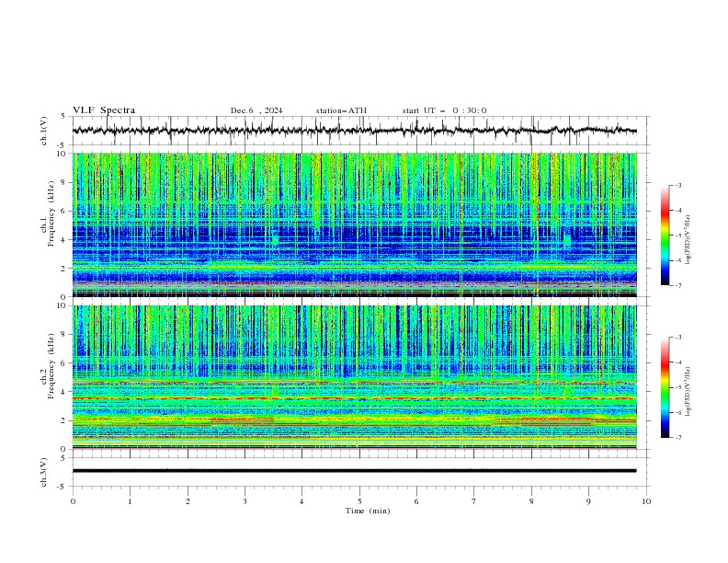Click the ch.1 "Frequency (kHz)" axis label
The height and width of the screenshot is (563, 728).
coord(51,214)
